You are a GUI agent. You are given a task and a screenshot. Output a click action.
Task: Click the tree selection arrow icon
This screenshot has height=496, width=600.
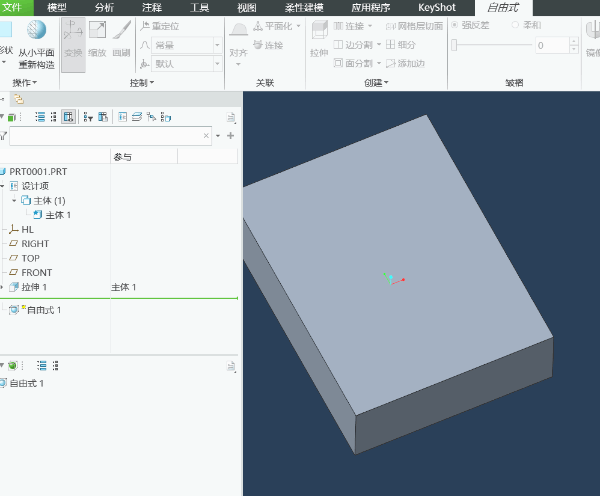tap(152, 117)
